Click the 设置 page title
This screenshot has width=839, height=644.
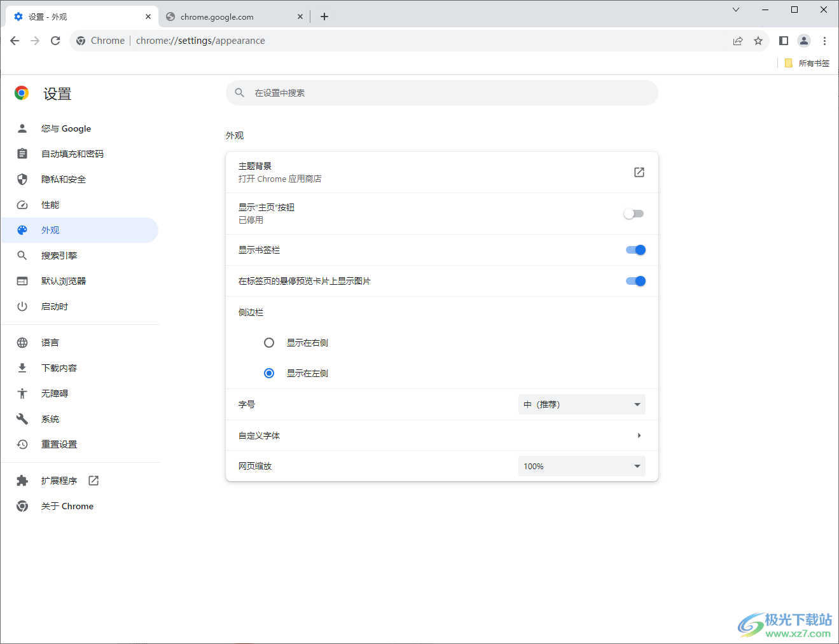click(x=57, y=94)
